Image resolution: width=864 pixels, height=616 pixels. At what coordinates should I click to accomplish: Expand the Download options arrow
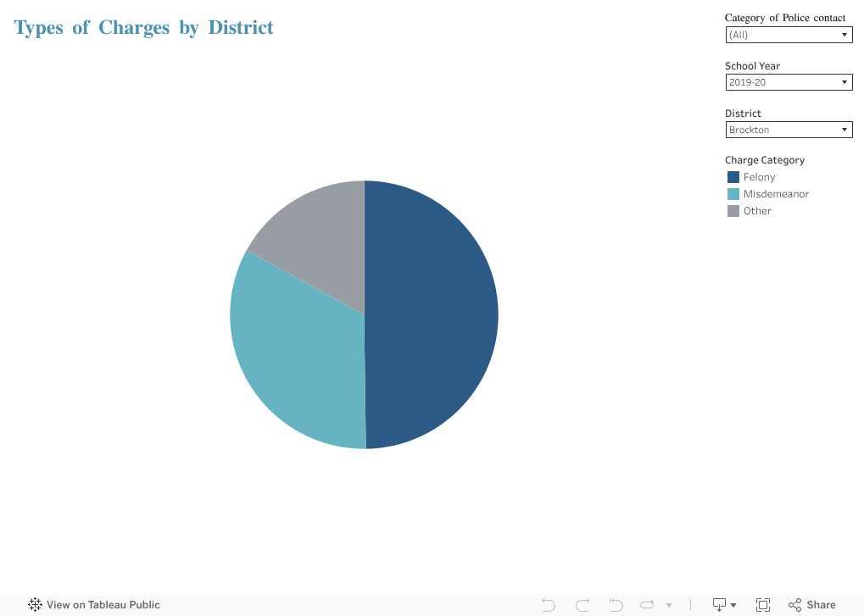click(733, 605)
